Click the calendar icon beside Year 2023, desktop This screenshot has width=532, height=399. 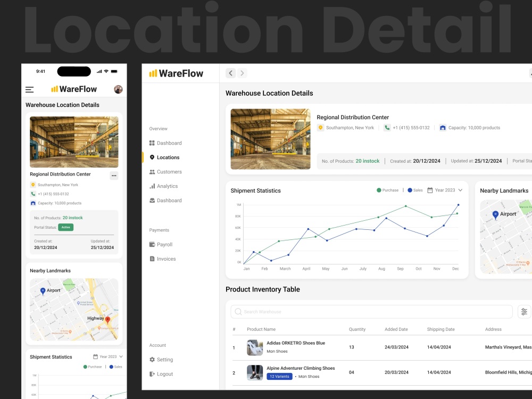tap(430, 190)
